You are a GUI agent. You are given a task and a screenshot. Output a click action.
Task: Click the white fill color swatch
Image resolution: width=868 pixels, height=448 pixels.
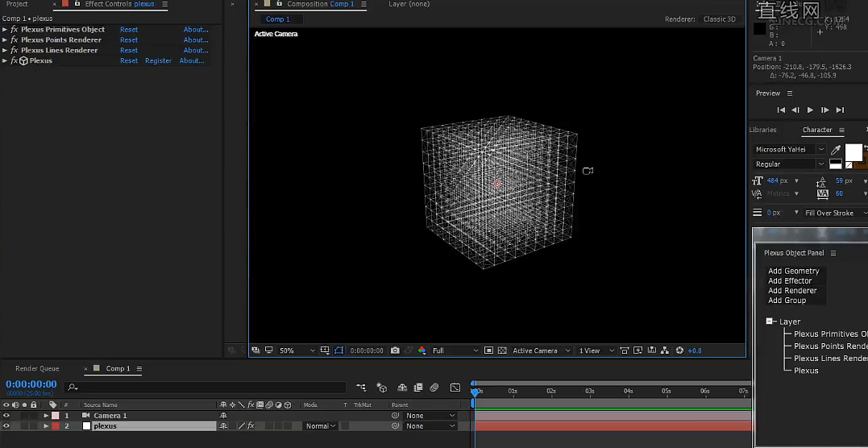tap(853, 151)
